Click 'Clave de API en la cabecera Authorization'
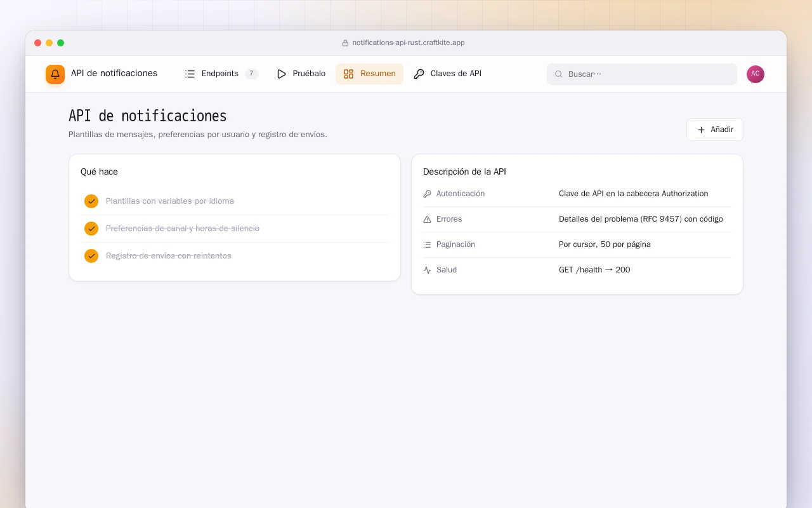Screen dimensions: 812x508 [x=633, y=194]
